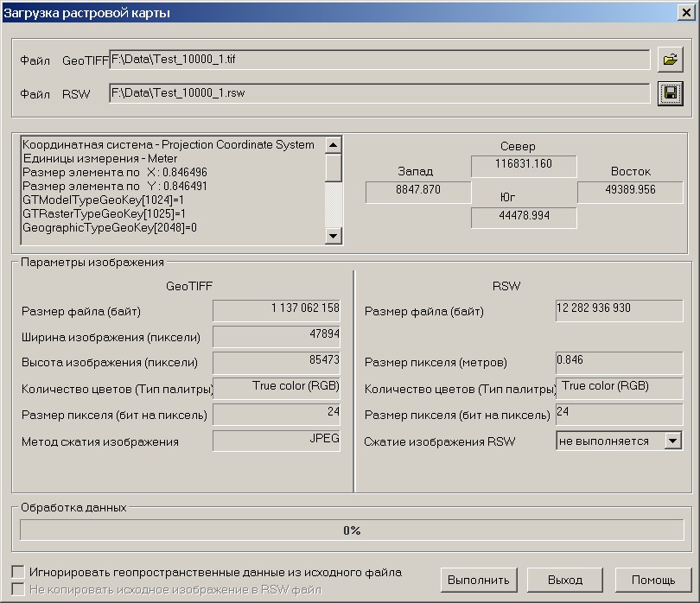
Task: Open the RSW image compression dropdown
Action: click(x=672, y=441)
